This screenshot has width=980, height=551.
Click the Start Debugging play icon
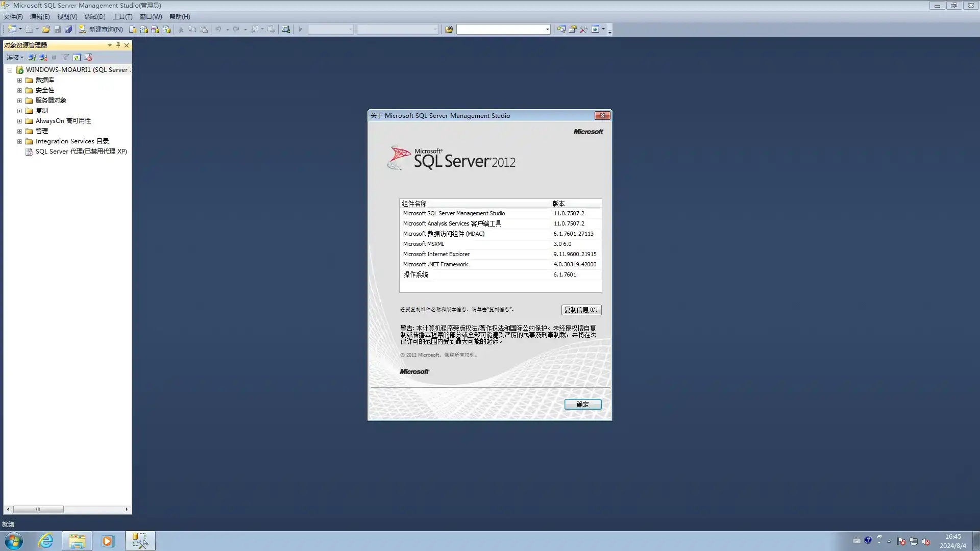tap(301, 30)
